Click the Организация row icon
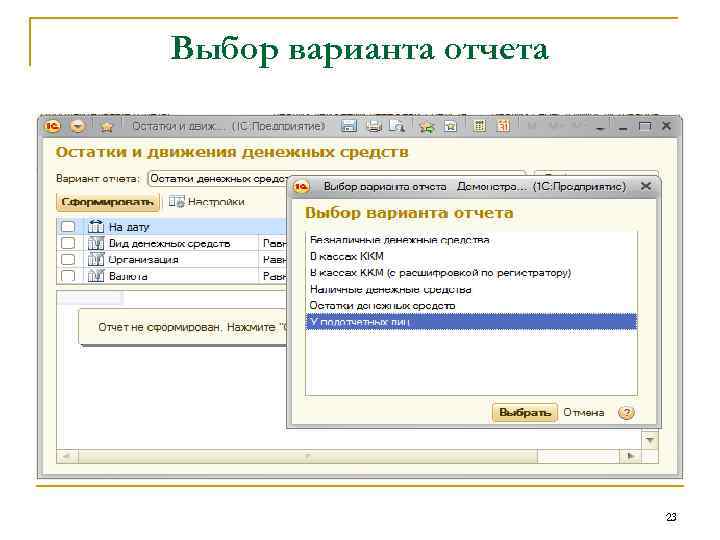The width and height of the screenshot is (720, 540). [x=96, y=259]
